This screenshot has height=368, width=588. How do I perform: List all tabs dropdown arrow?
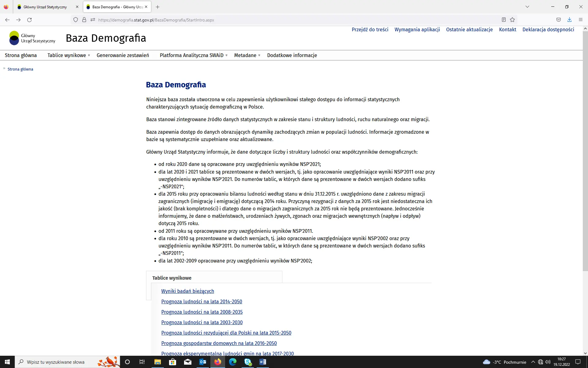[527, 7]
